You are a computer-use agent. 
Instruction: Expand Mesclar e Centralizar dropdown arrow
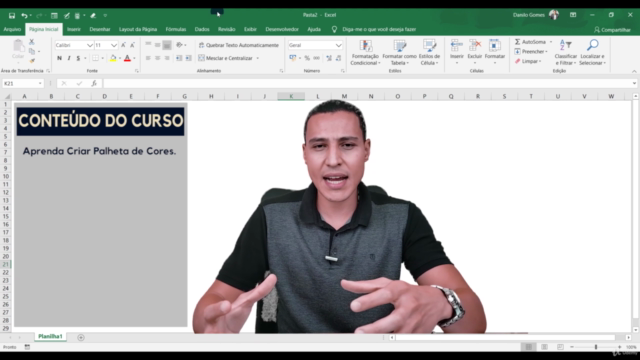(258, 58)
